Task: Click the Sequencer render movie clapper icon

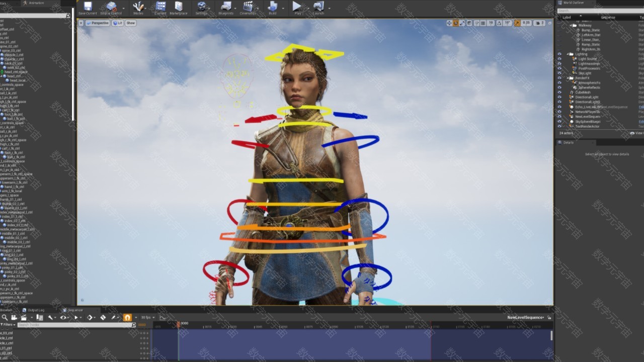Action: click(x=24, y=317)
